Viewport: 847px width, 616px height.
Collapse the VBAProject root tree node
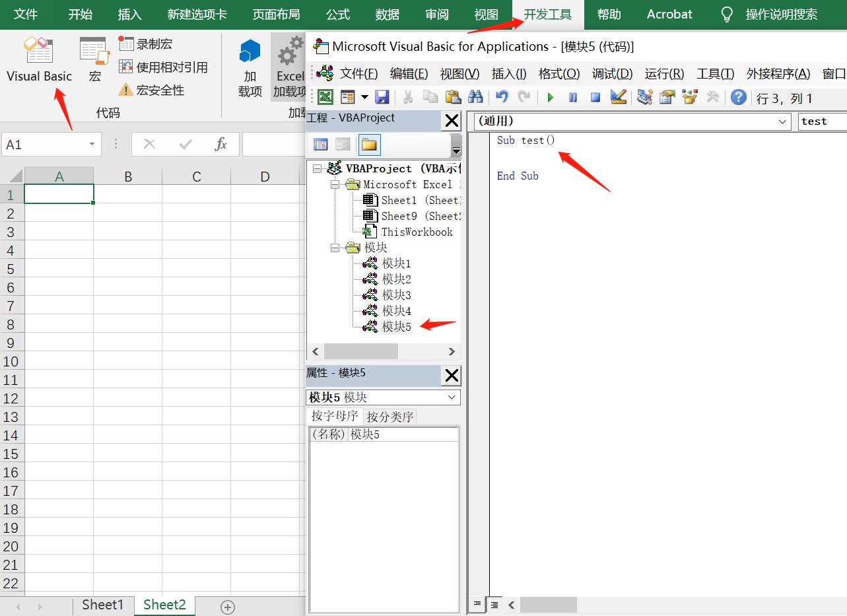click(318, 169)
